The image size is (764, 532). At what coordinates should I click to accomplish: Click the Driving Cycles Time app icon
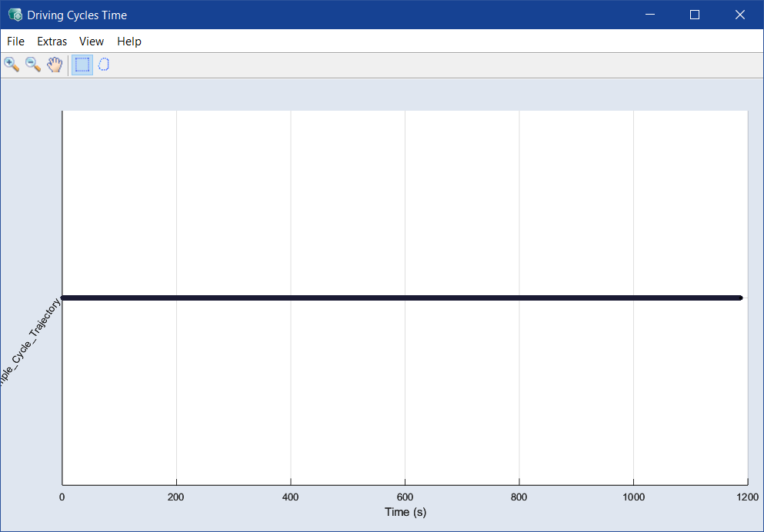click(x=15, y=15)
